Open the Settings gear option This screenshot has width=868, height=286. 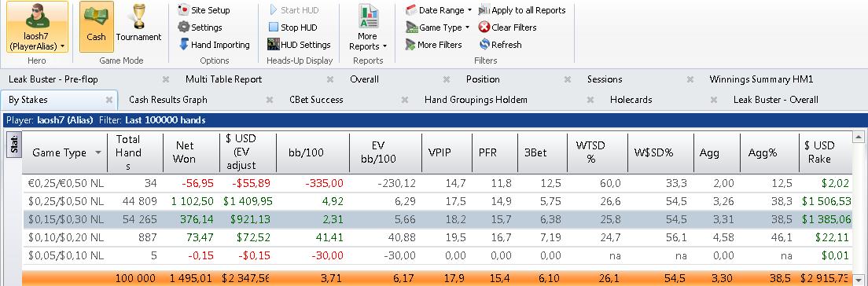200,27
